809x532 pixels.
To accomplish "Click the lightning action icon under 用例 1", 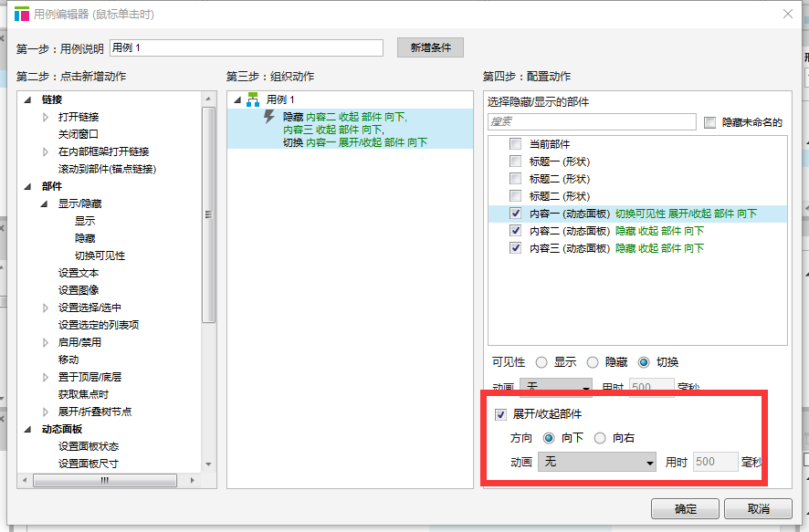I will (x=268, y=117).
